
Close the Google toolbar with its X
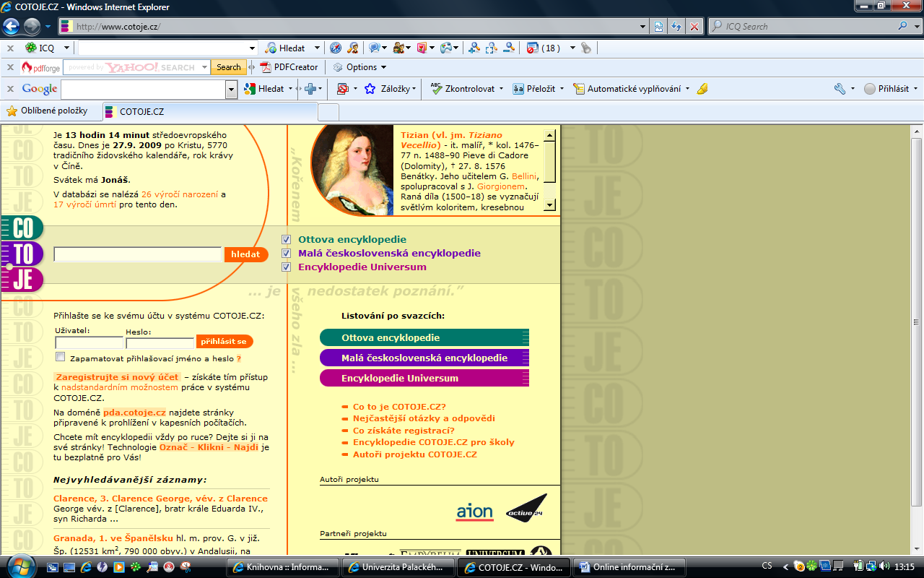coord(10,89)
